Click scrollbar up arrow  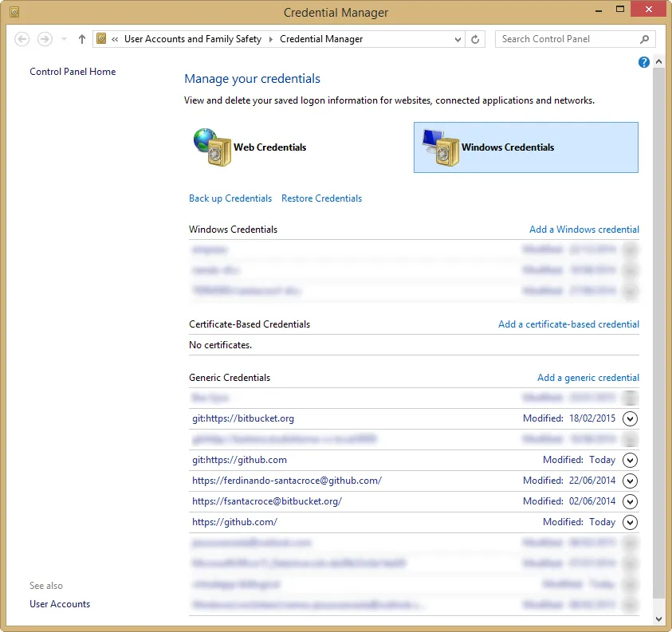pyautogui.click(x=658, y=61)
